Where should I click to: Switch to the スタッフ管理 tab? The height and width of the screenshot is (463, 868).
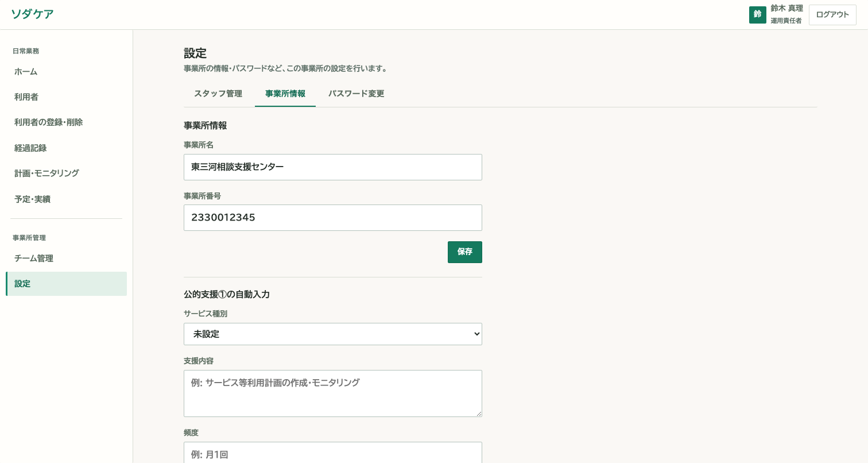coord(218,94)
